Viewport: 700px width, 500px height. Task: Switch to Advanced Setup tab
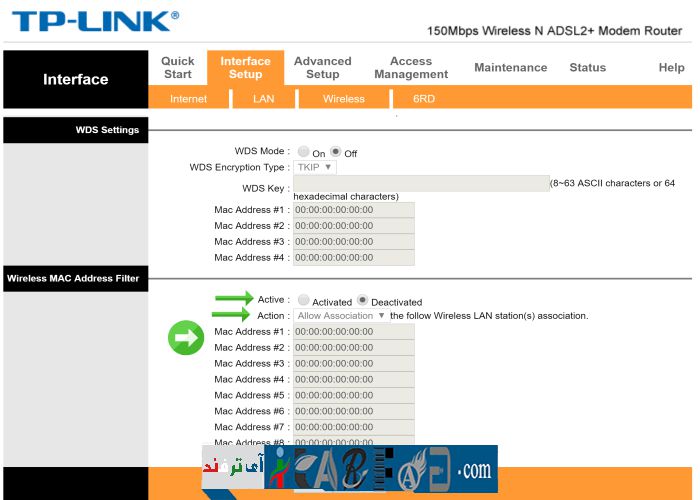point(322,67)
